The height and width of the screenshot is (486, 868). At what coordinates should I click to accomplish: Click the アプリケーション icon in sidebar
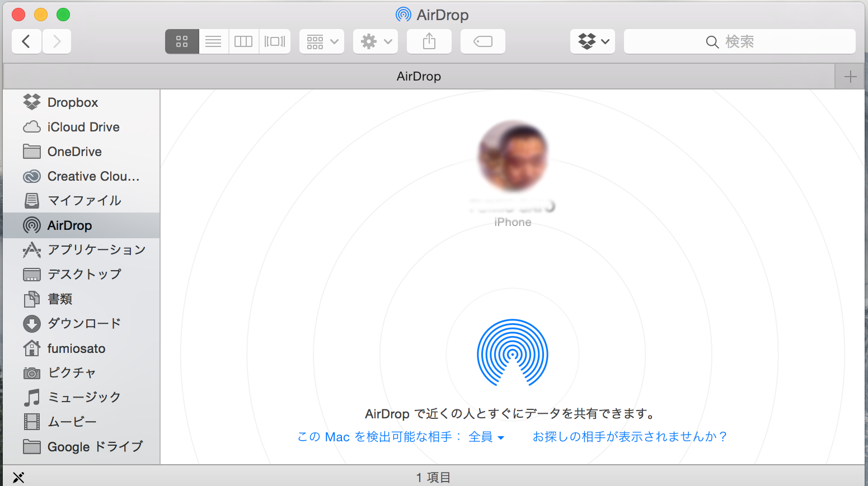point(32,249)
